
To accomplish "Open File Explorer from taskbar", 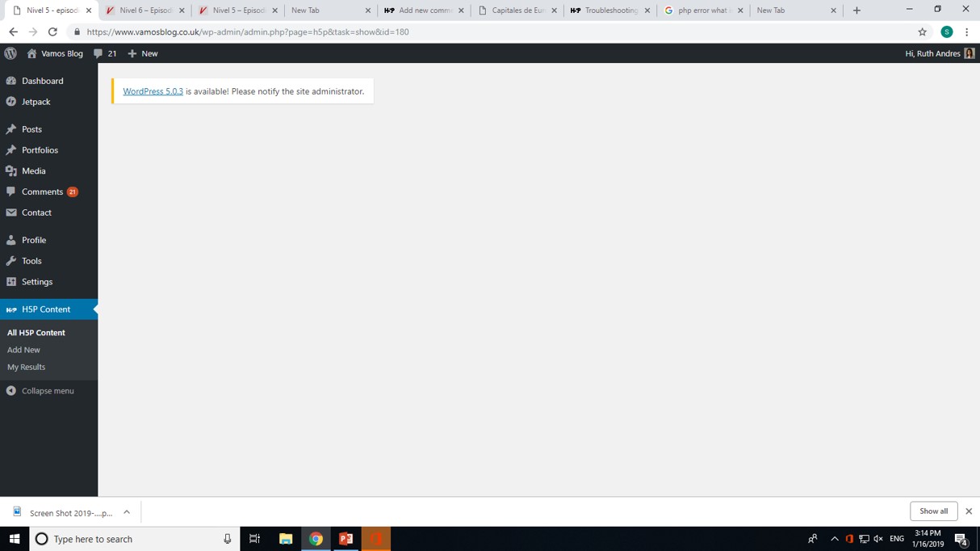I will (286, 539).
